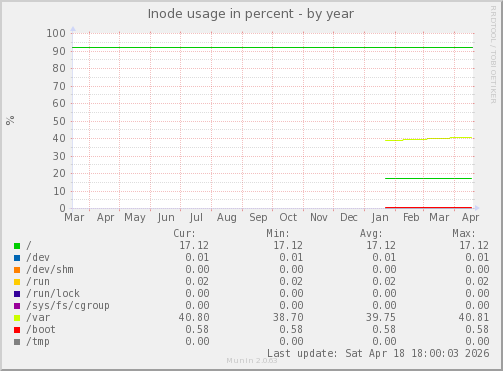Select the /dev/shm legend label

point(50,270)
